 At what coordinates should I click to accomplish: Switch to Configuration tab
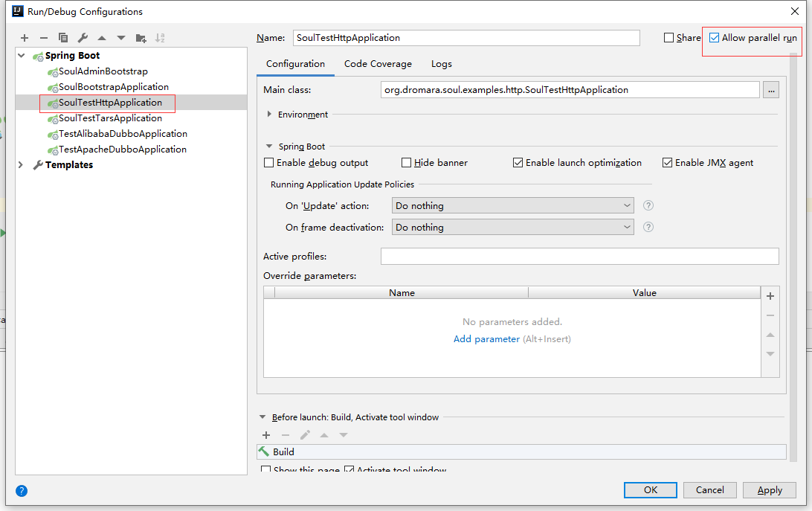tap(295, 64)
